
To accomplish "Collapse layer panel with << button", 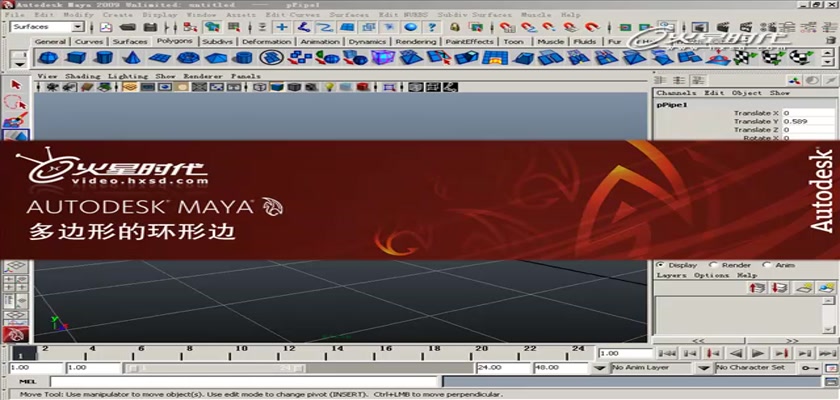I will (699, 341).
